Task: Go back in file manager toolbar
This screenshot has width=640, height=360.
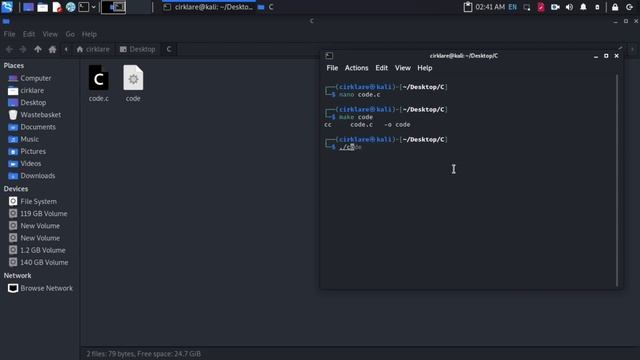Action: tap(9, 49)
